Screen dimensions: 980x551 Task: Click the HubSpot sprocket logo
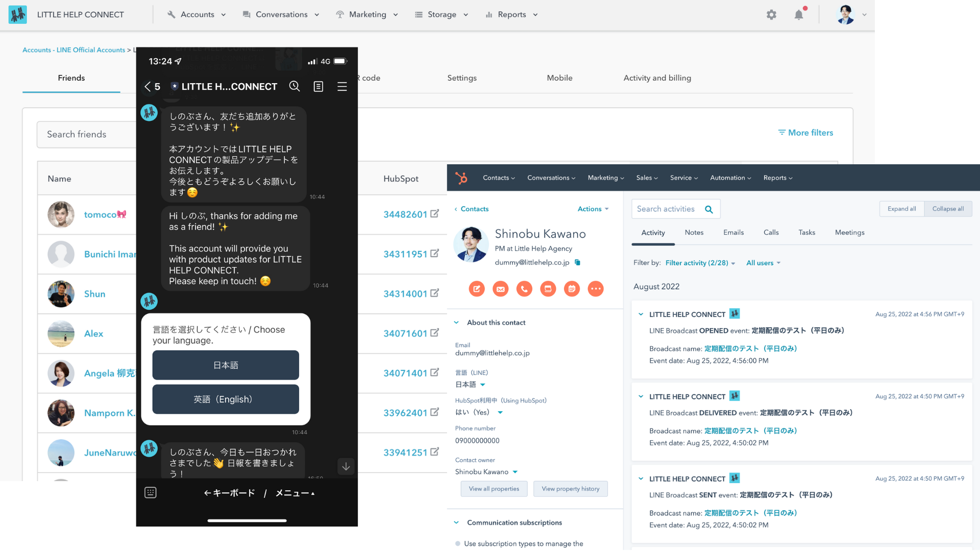coord(462,178)
